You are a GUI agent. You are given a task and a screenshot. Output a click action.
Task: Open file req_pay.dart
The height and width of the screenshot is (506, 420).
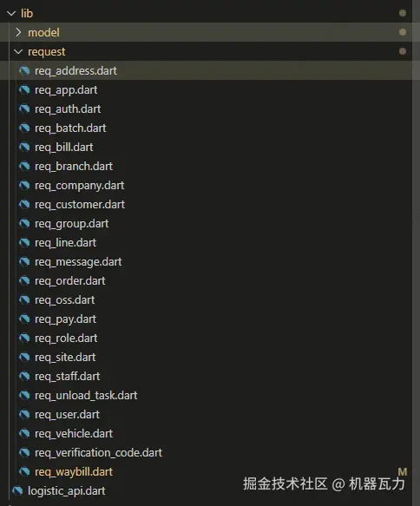65,319
